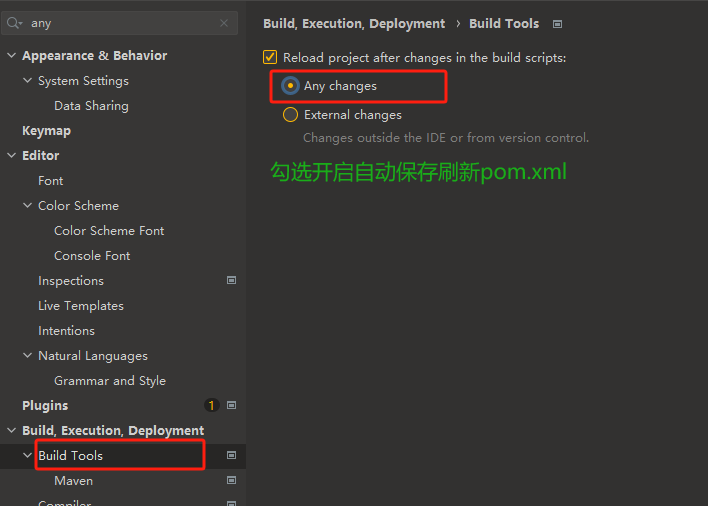The width and height of the screenshot is (708, 506).
Task: Click project-level icon beside Plugins
Action: 232,405
